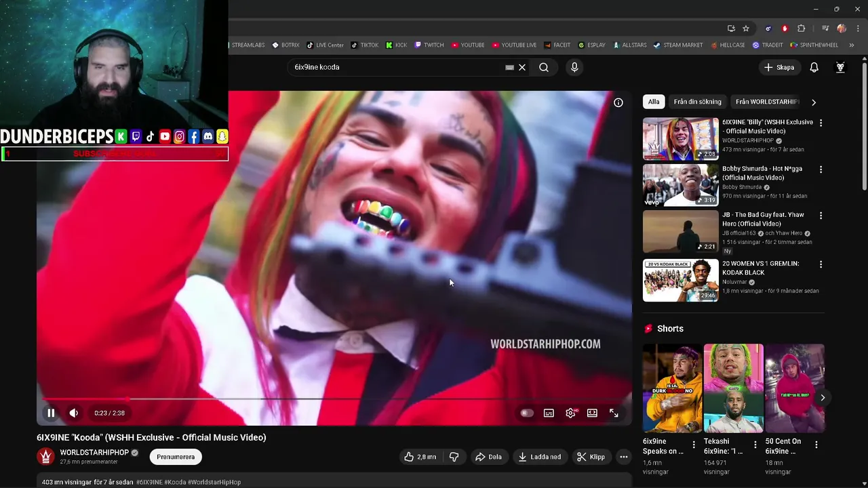Toggle subtitles in the video player
The width and height of the screenshot is (868, 488).
pos(549,413)
